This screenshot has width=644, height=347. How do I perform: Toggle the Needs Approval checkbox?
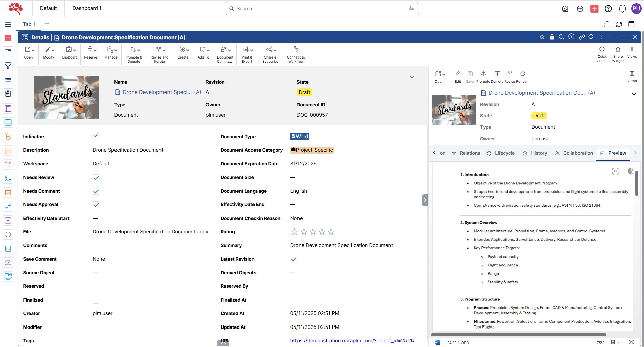tap(96, 205)
